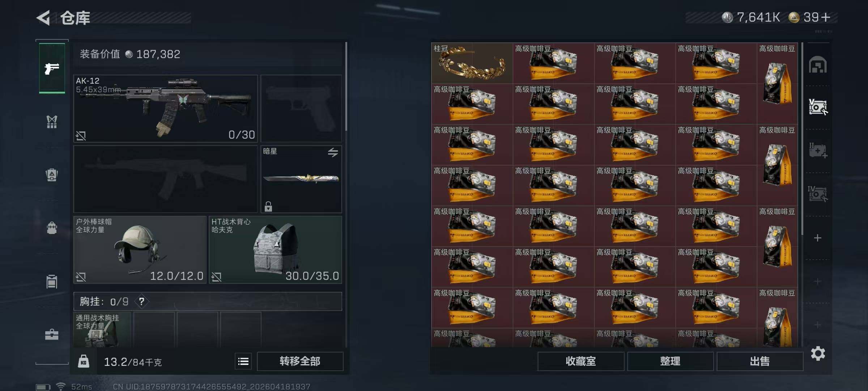868x391 pixels.
Task: Click the swap arrows on 暗星 knife slot
Action: [x=333, y=152]
